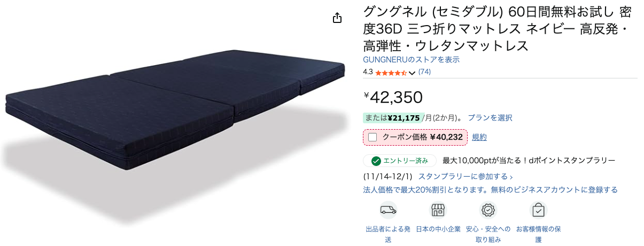Click プランを選択 installment plan link

[x=490, y=117]
